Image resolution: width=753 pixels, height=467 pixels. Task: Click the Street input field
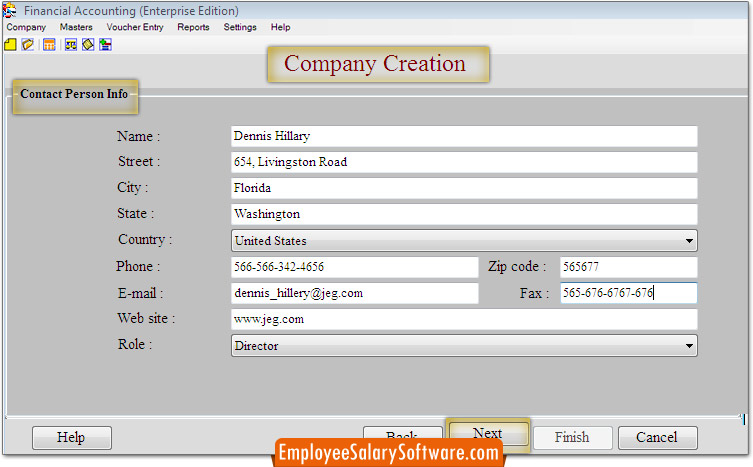coord(464,162)
